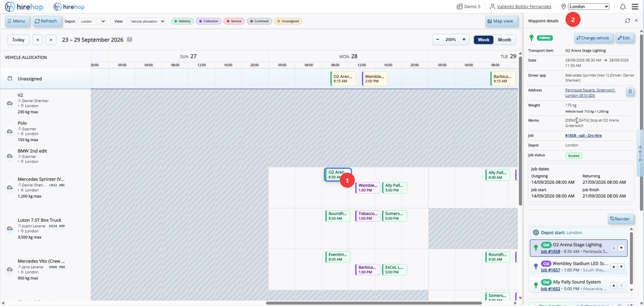Viewport: 644px width, 306px height.
Task: Select Ally Pally Sound System route stop
Action: pyautogui.click(x=579, y=285)
